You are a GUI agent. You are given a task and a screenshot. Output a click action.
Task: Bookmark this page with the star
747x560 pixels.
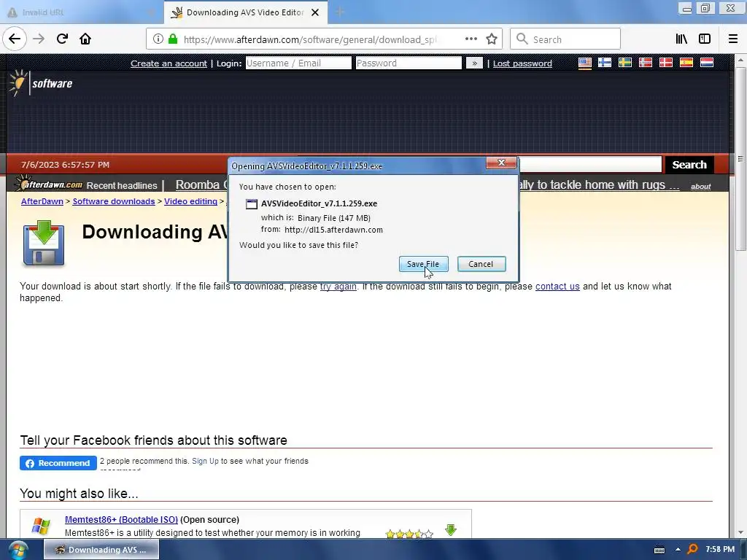(x=492, y=39)
